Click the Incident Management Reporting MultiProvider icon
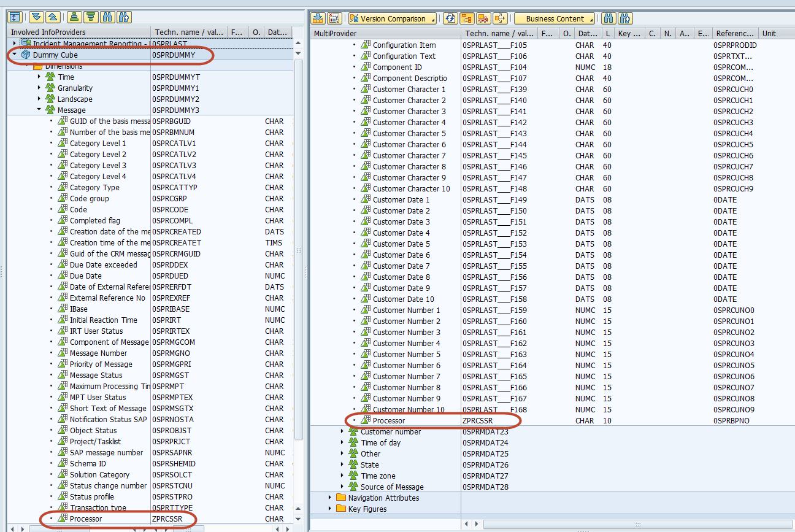 click(x=26, y=44)
